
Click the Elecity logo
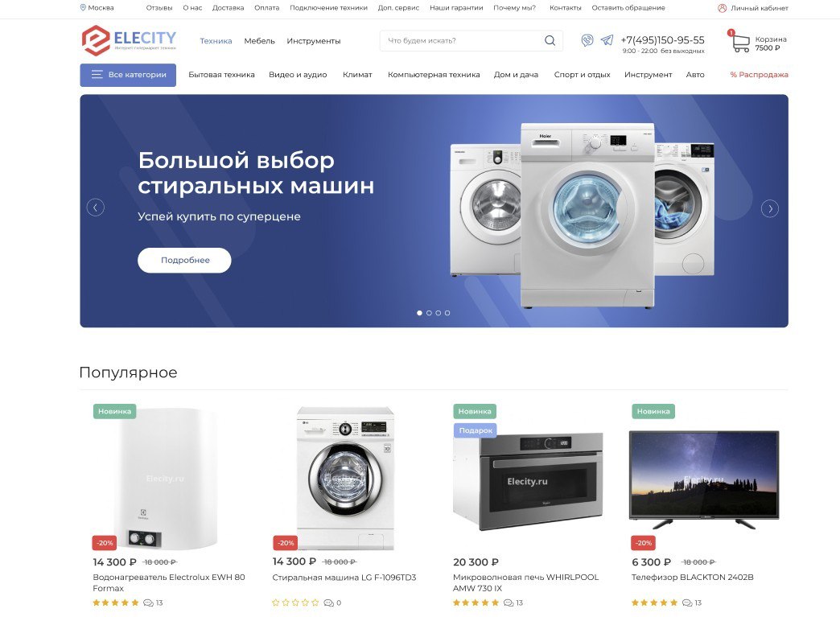pos(129,41)
